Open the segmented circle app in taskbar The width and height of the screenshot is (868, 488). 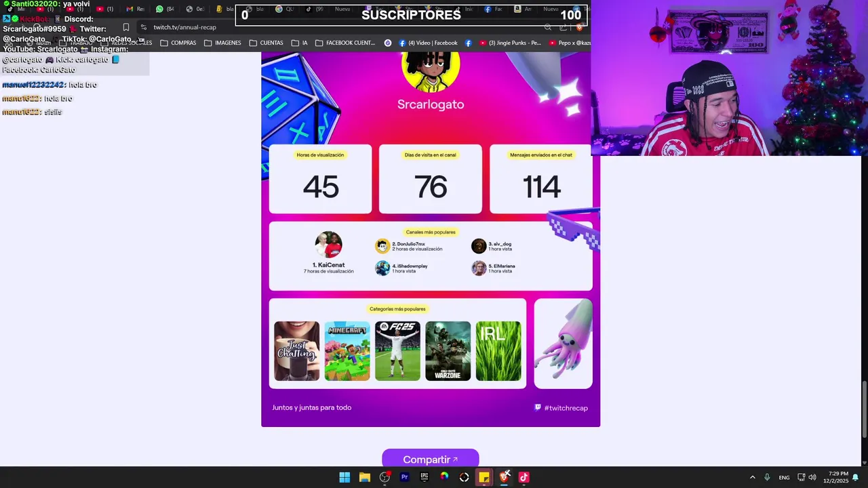[465, 477]
